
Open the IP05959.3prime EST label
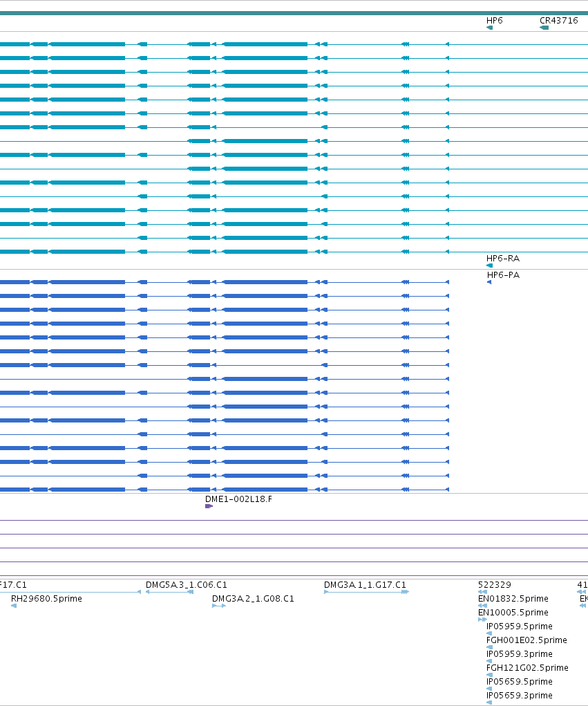tap(519, 653)
